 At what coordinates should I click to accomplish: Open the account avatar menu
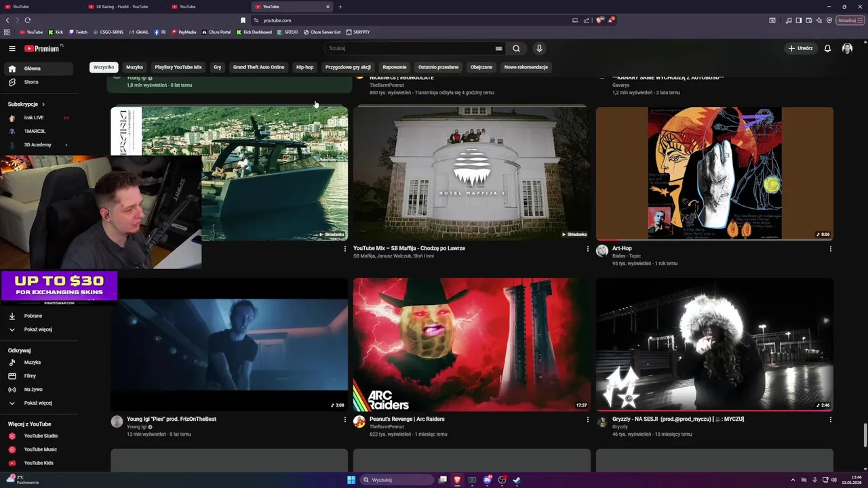tap(847, 48)
